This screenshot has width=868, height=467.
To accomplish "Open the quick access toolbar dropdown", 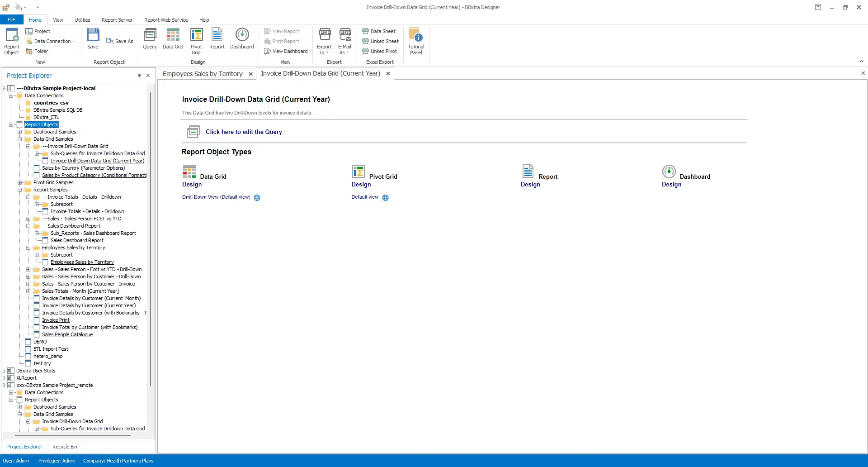I will point(38,7).
